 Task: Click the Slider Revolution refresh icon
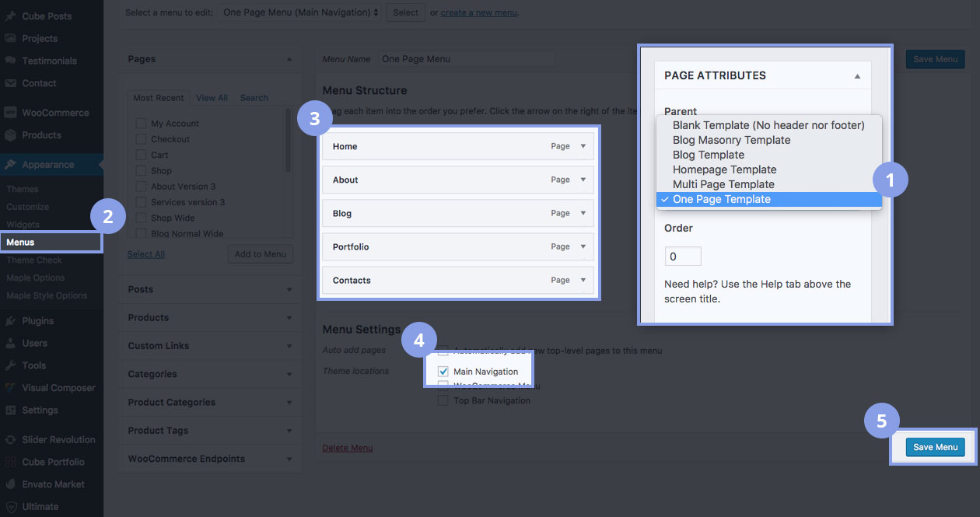tap(11, 440)
